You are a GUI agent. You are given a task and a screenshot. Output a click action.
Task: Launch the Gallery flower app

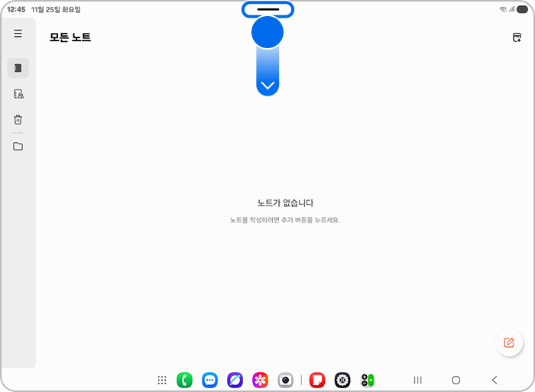261,380
